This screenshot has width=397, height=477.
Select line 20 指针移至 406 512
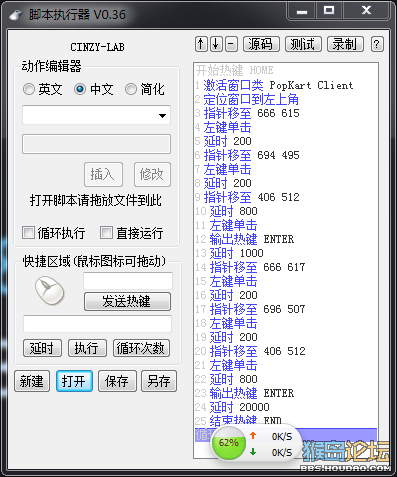(286, 351)
